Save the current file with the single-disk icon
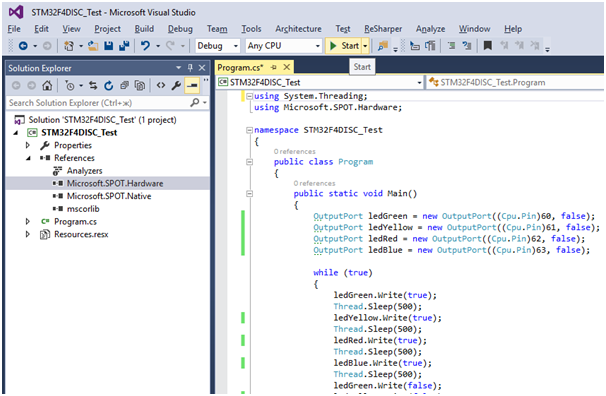This screenshot has width=606, height=396. pyautogui.click(x=109, y=46)
